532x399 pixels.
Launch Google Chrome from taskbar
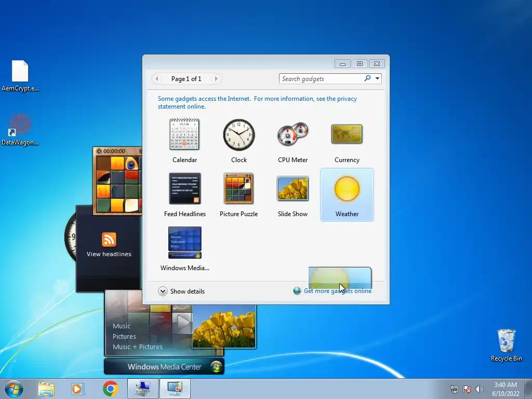tap(110, 389)
